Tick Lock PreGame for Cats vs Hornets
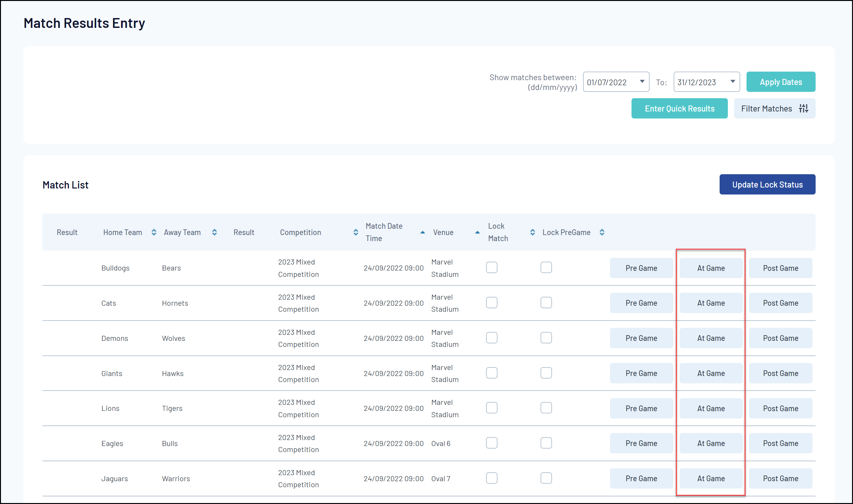Viewport: 853px width, 504px height. [546, 303]
